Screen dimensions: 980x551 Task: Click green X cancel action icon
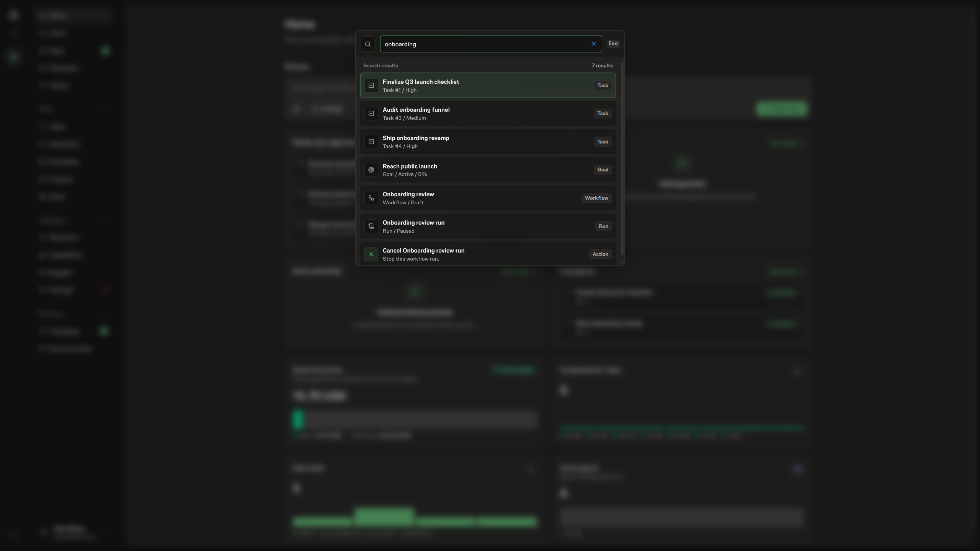pyautogui.click(x=371, y=254)
